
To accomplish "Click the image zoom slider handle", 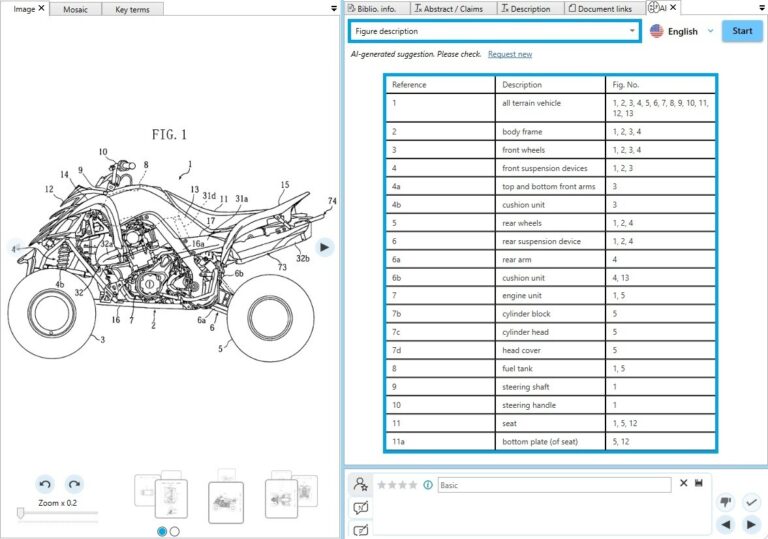I will (x=20, y=514).
